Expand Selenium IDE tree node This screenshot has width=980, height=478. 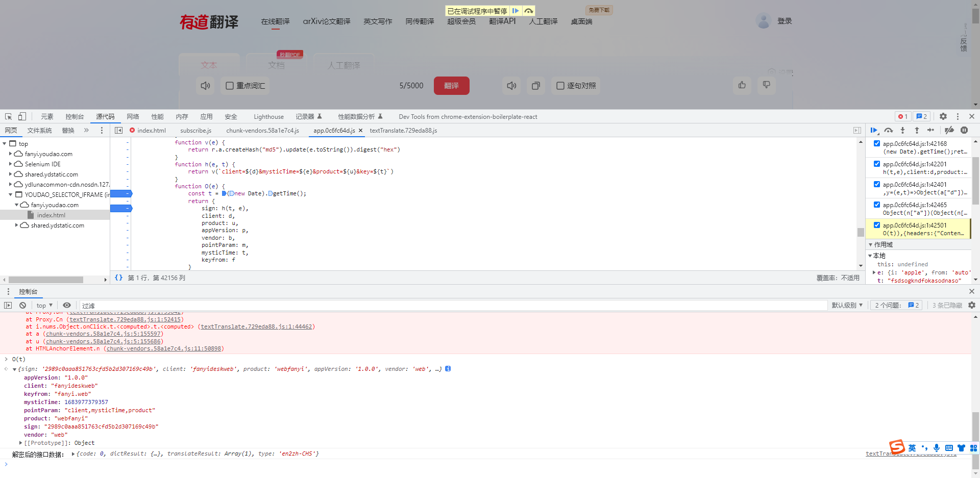coord(10,164)
